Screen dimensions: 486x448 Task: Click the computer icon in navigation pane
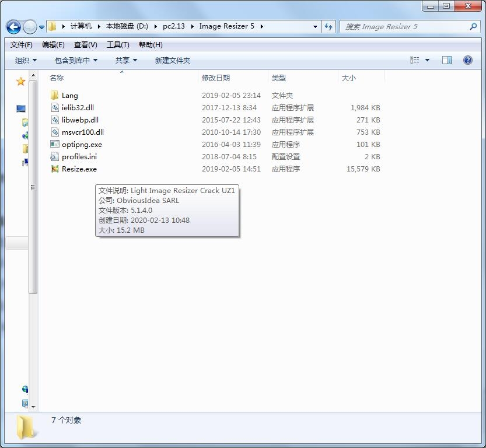[21, 108]
